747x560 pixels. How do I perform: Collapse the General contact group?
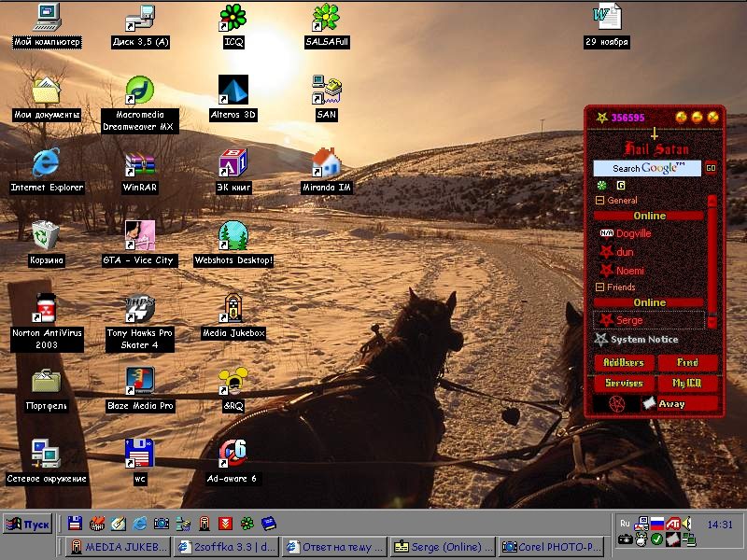tap(600, 201)
